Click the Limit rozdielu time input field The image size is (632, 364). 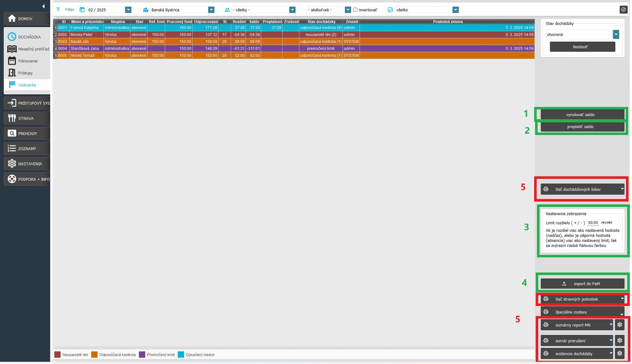coord(593,223)
